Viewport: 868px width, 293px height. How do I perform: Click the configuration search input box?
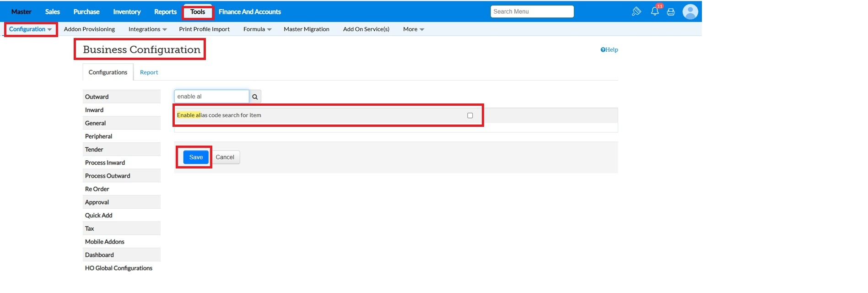211,97
